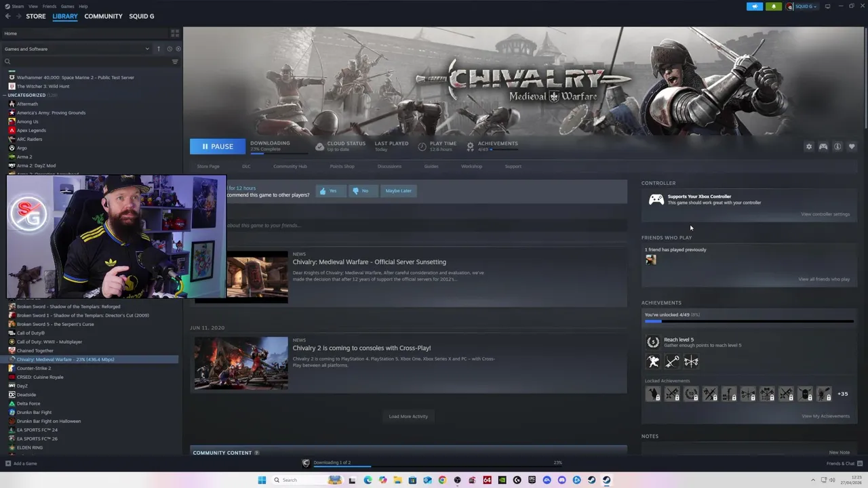868x488 pixels.
Task: Toggle library grid view icon next to Home
Action: tap(175, 33)
